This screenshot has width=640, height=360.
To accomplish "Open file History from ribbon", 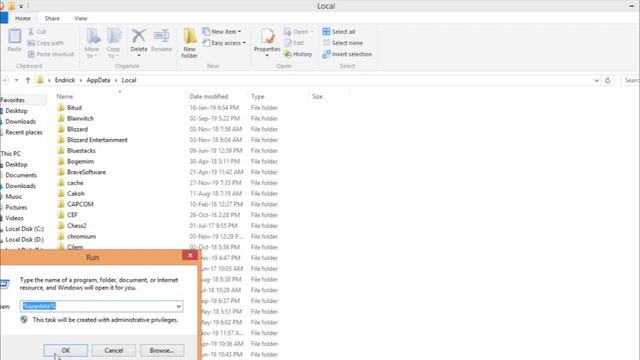I will 298,54.
